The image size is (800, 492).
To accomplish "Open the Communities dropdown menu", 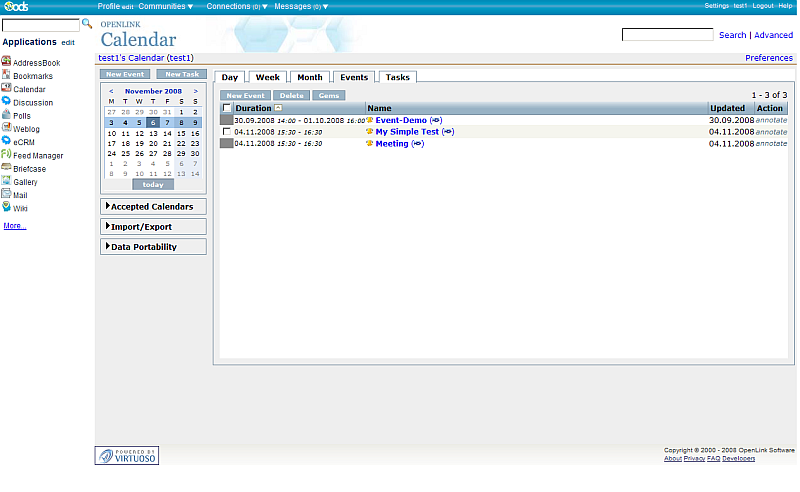I will click(x=166, y=6).
